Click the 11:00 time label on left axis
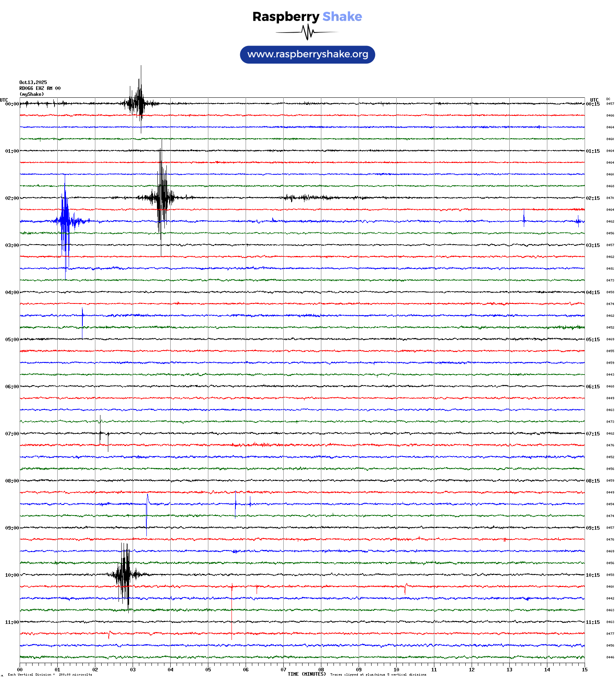The image size is (616, 680). pyautogui.click(x=12, y=622)
